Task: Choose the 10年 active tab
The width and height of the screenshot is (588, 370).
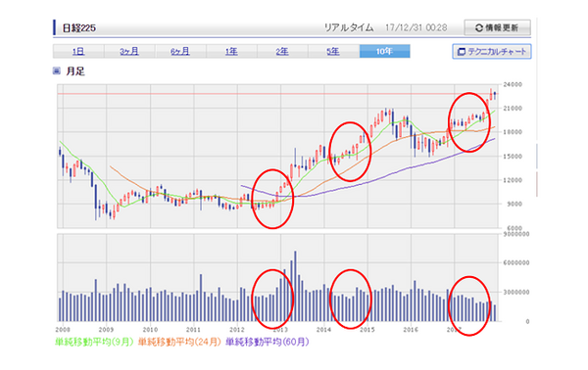Action: click(384, 51)
